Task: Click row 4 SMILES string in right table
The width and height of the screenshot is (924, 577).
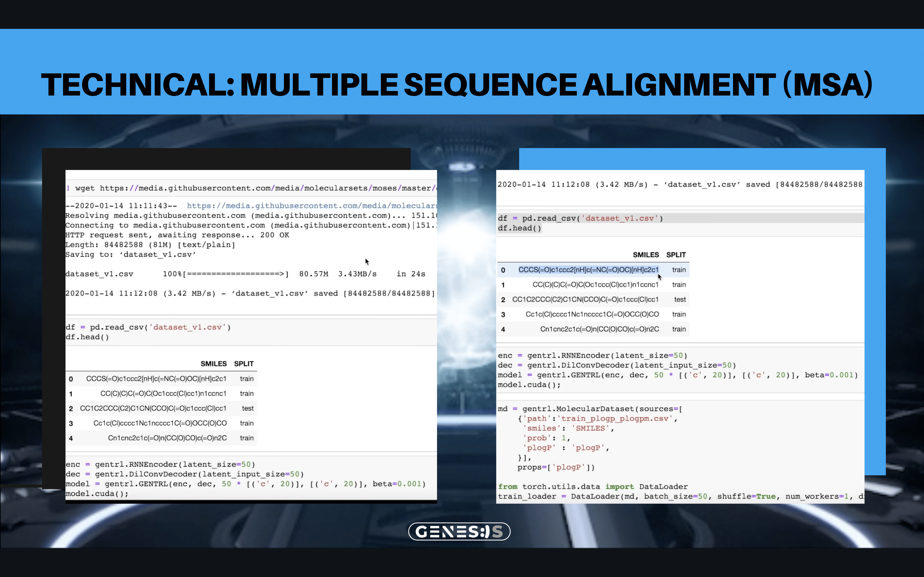Action: (599, 329)
